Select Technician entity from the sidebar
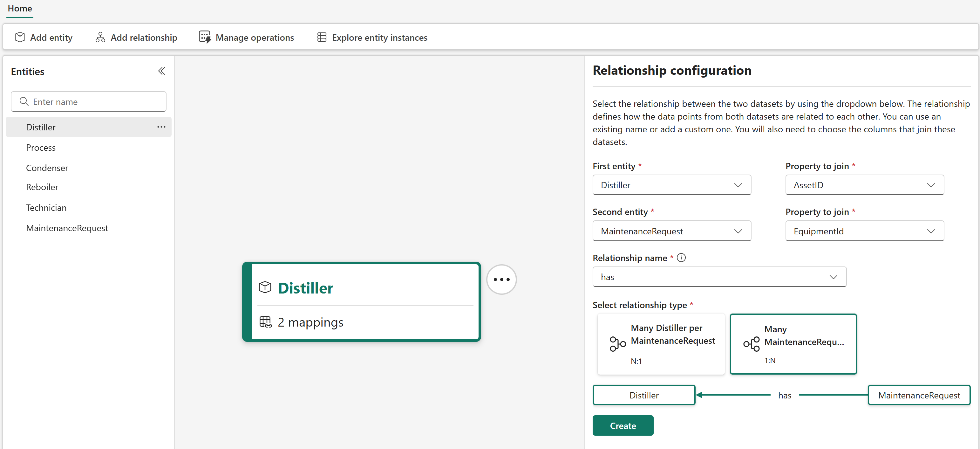The height and width of the screenshot is (449, 980). click(46, 208)
